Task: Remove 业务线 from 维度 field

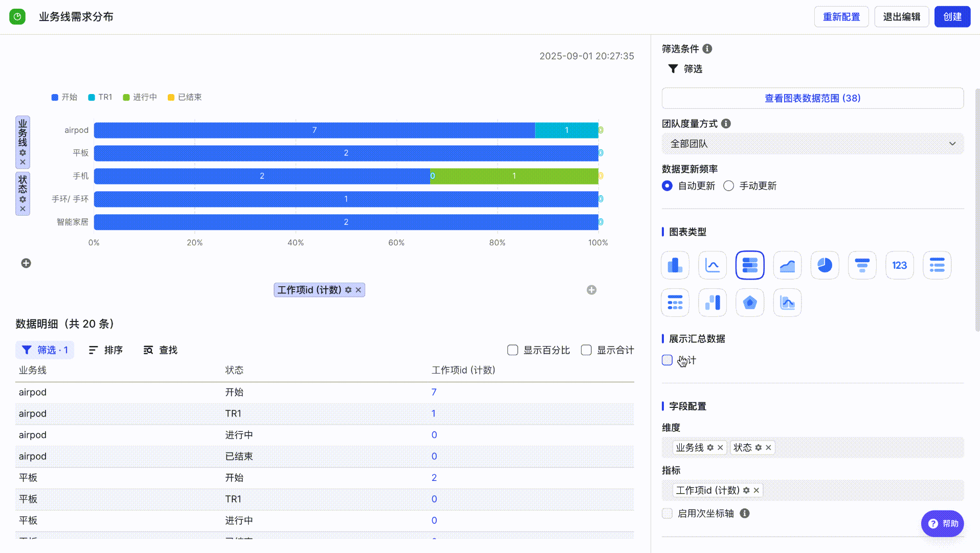Action: pyautogui.click(x=720, y=448)
